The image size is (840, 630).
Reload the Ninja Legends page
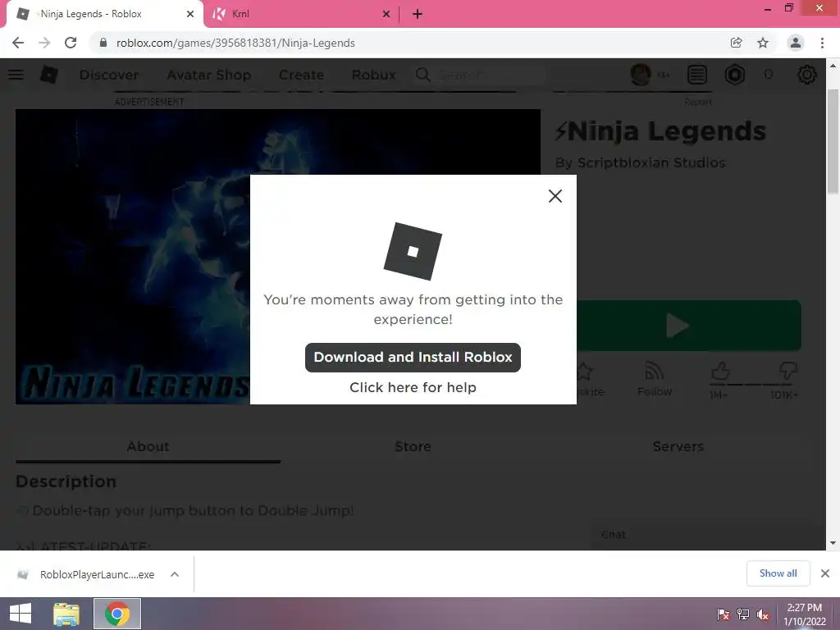click(x=71, y=43)
